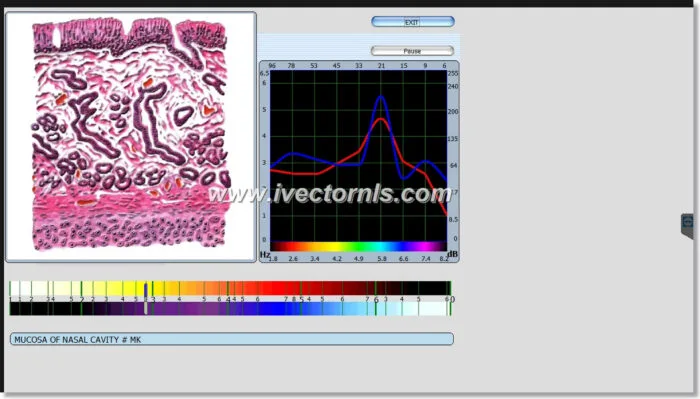The height and width of the screenshot is (399, 700).
Task: Click the Hz label at graph bottom-left
Action: [265, 254]
